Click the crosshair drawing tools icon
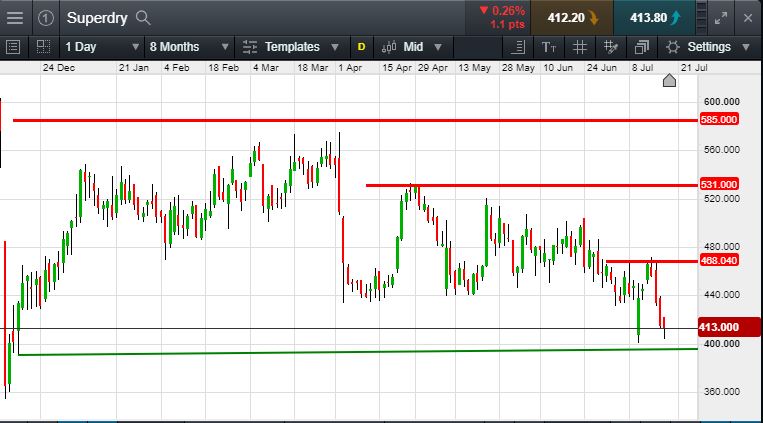Screen dimensions: 763x423 (x=611, y=47)
